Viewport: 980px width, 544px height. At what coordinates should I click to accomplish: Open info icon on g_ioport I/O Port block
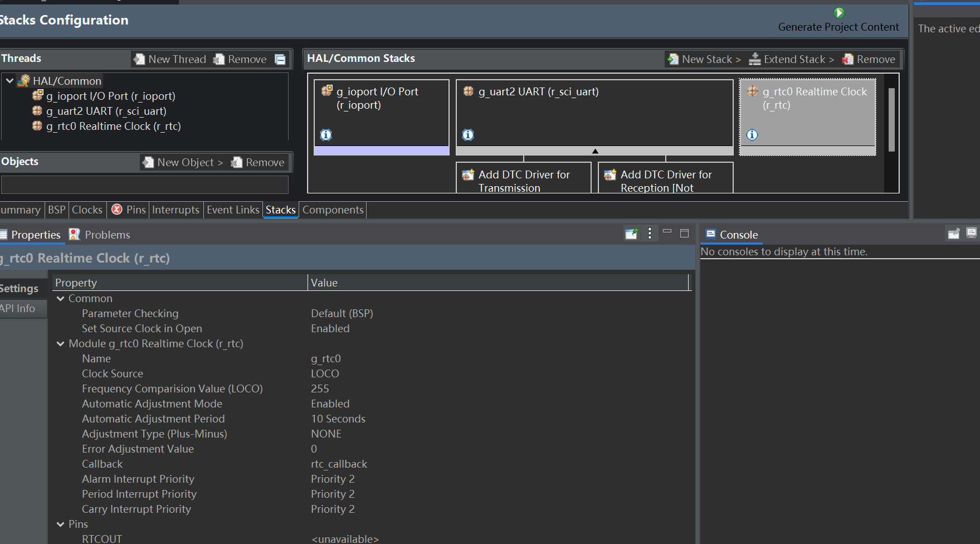326,135
